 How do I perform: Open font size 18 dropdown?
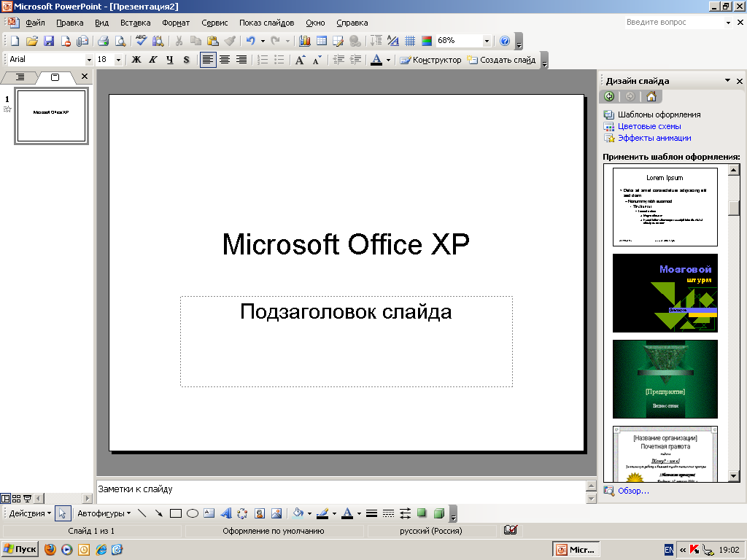point(118,60)
